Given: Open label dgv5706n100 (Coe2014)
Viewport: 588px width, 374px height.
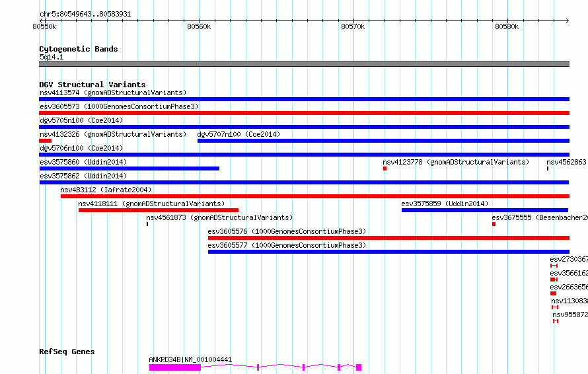Looking at the screenshot, I should click(x=81, y=148).
